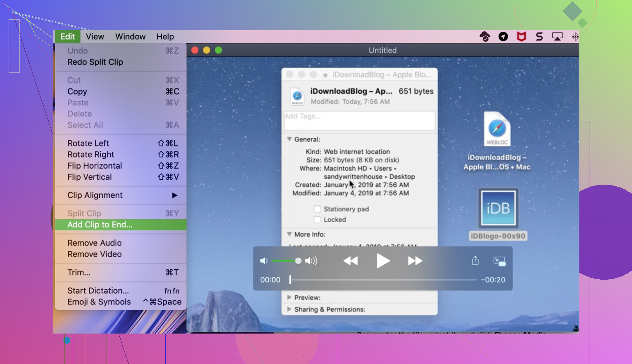Enable the Stationery pad checkbox
This screenshot has width=632, height=364.
(317, 209)
